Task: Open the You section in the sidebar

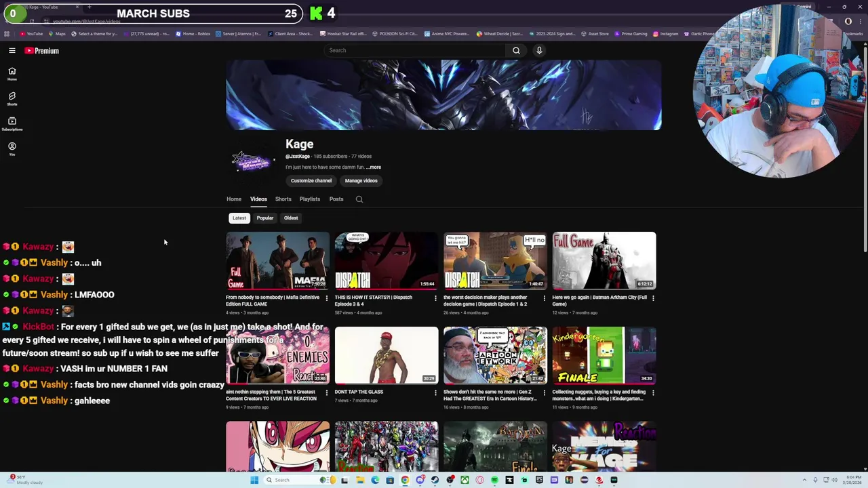Action: [x=12, y=149]
